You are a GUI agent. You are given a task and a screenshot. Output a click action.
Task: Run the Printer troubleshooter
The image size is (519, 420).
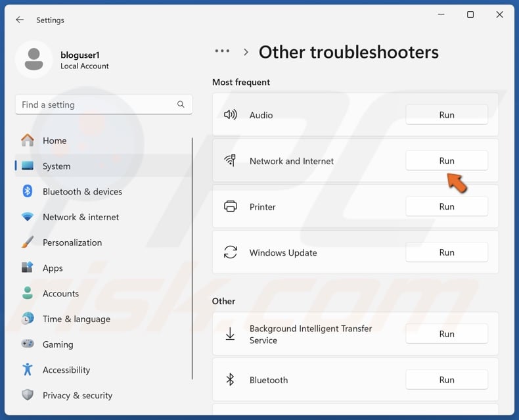(447, 206)
